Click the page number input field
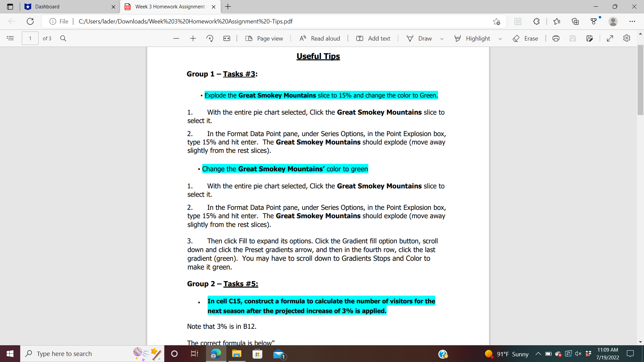This screenshot has height=362, width=644. pos(30,38)
